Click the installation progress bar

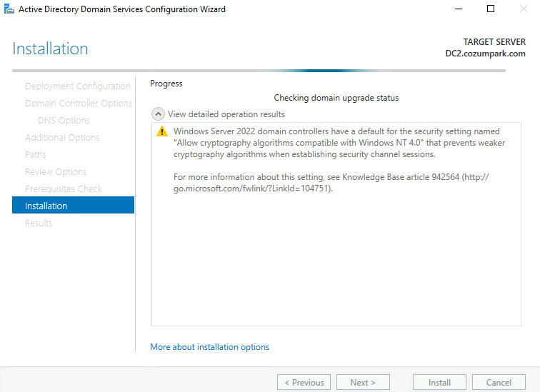click(259, 71)
